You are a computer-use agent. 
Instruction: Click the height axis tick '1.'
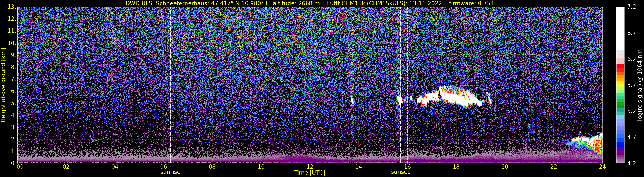click(x=13, y=151)
